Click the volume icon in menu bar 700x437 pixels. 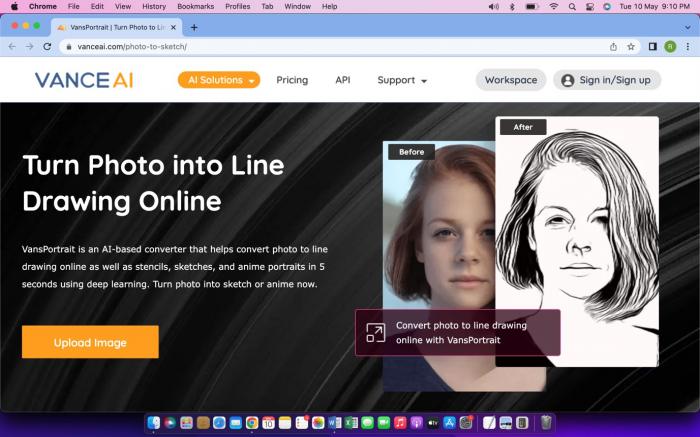[494, 6]
